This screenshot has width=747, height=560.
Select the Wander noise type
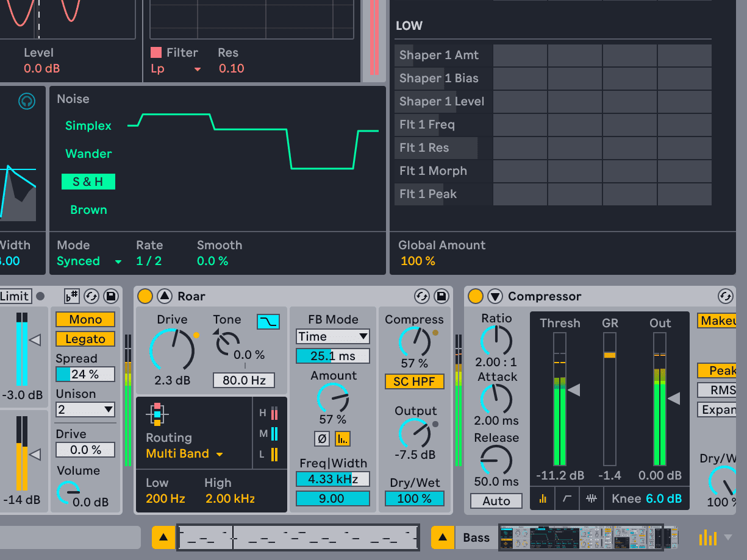click(x=88, y=154)
